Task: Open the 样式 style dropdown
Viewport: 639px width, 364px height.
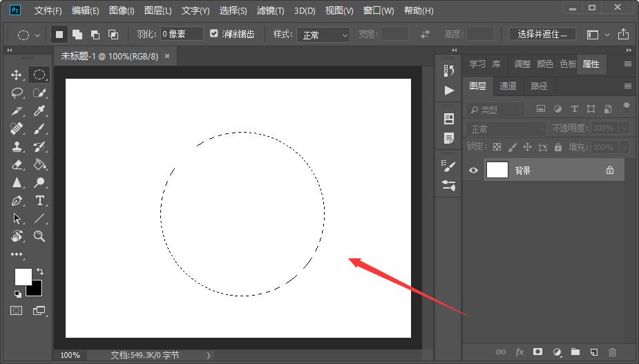Action: point(323,35)
